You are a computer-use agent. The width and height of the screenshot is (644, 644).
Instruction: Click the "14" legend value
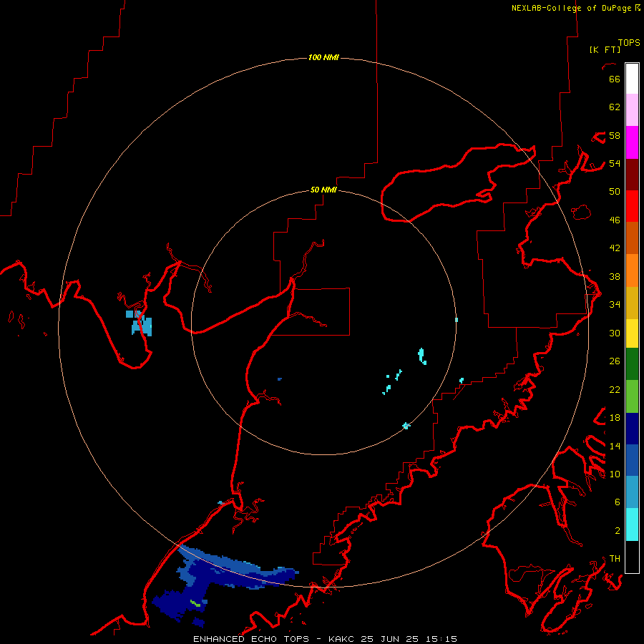(x=615, y=446)
